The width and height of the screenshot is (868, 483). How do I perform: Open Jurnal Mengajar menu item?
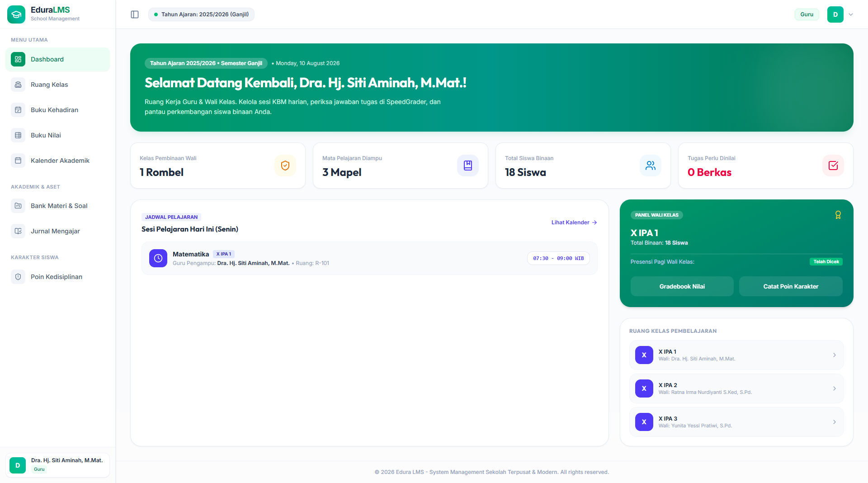[58, 231]
